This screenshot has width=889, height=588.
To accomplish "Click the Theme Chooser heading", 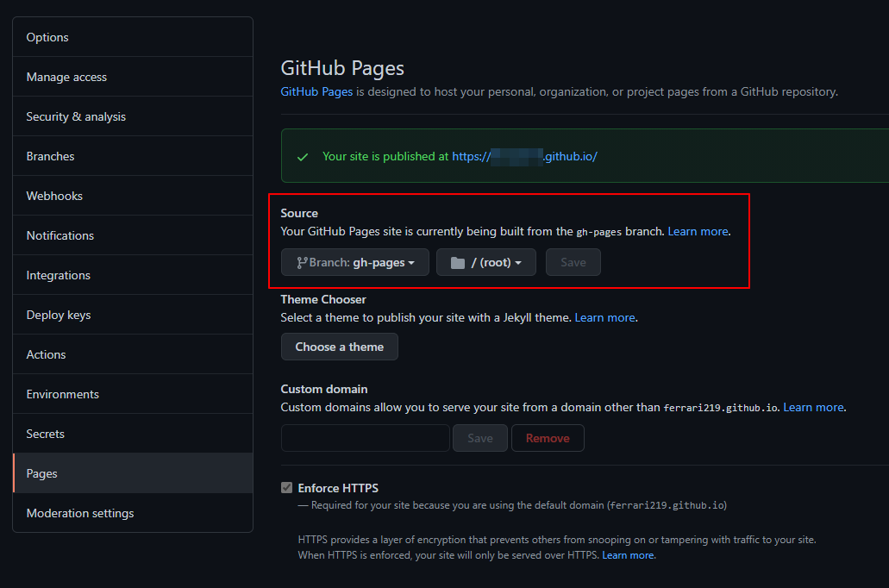I will coord(323,299).
